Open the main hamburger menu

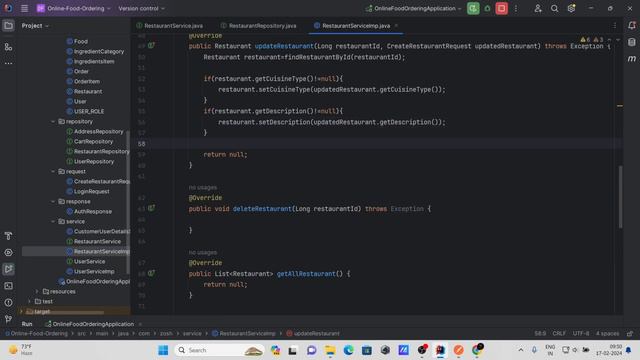tap(24, 8)
